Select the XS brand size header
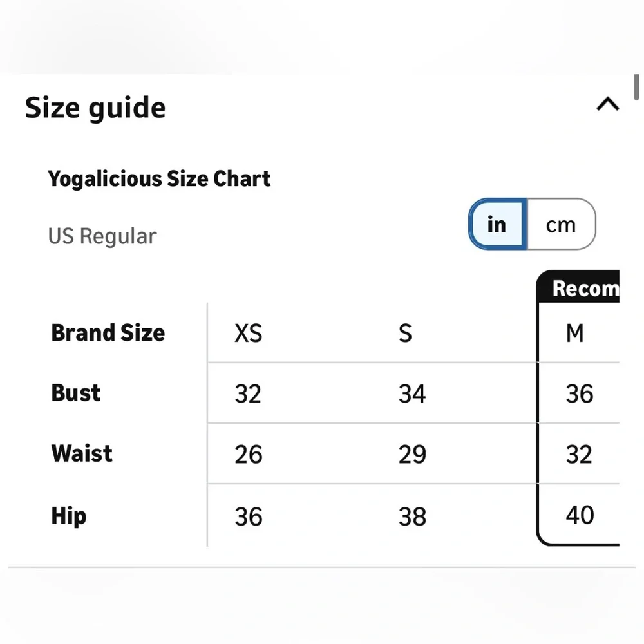 [x=249, y=334]
